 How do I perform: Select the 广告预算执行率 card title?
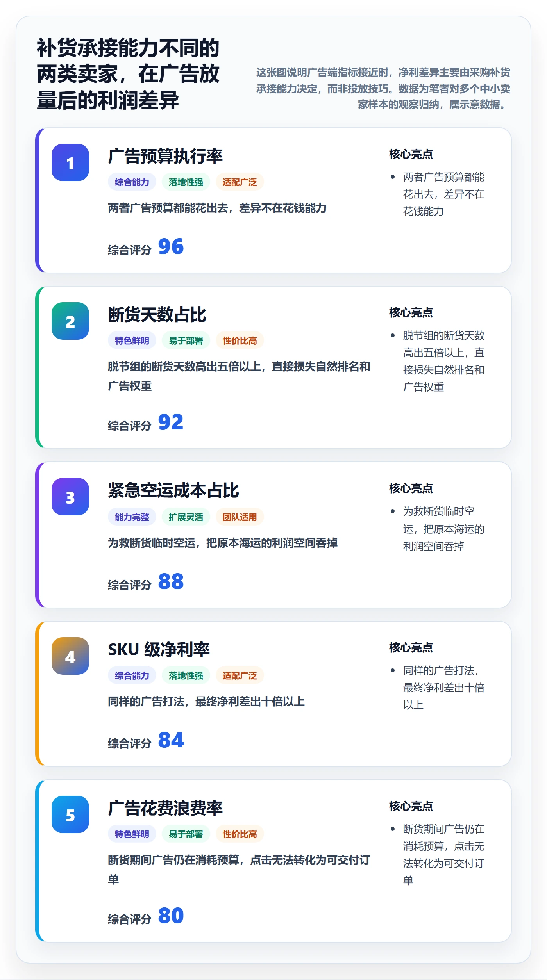tap(165, 156)
